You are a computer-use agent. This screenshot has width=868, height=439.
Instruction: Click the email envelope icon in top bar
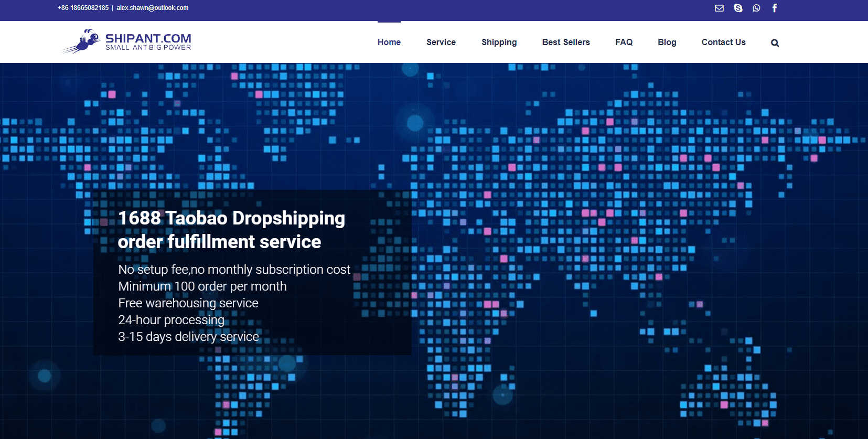(x=719, y=8)
